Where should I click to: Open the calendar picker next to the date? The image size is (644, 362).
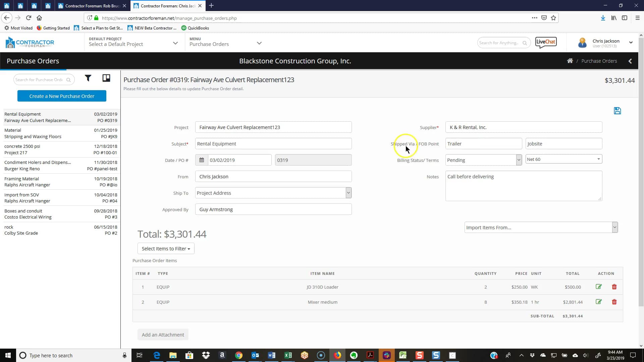tap(202, 160)
